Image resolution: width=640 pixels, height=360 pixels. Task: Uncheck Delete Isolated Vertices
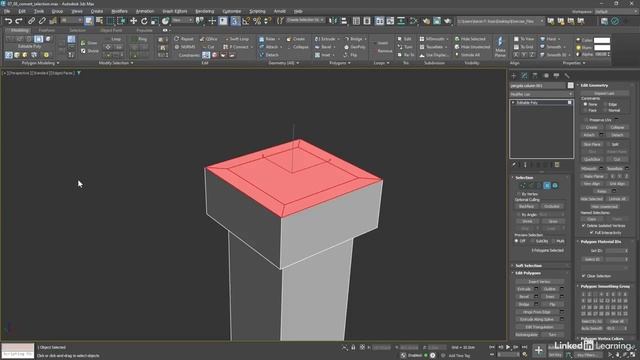point(584,225)
